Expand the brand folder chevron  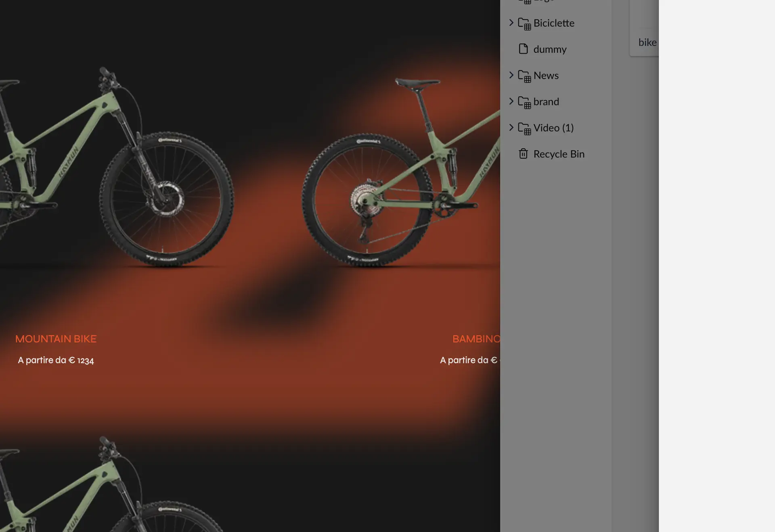click(x=511, y=101)
